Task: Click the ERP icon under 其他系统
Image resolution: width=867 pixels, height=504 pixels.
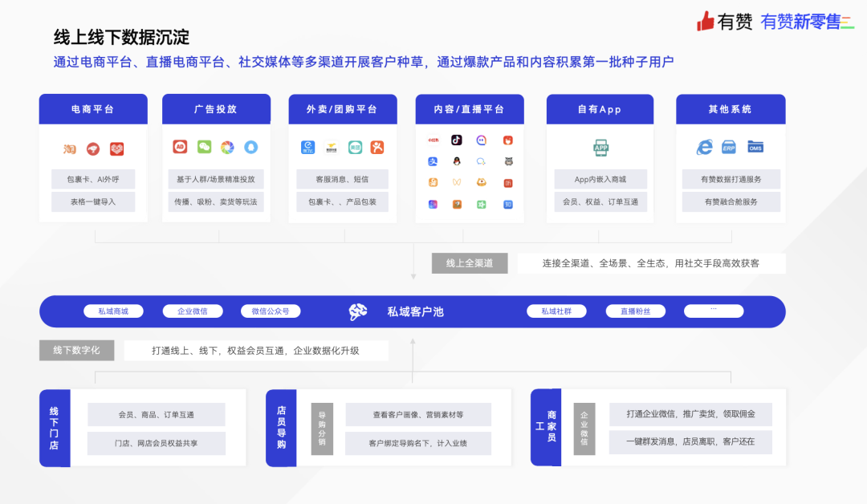Action: click(x=730, y=148)
